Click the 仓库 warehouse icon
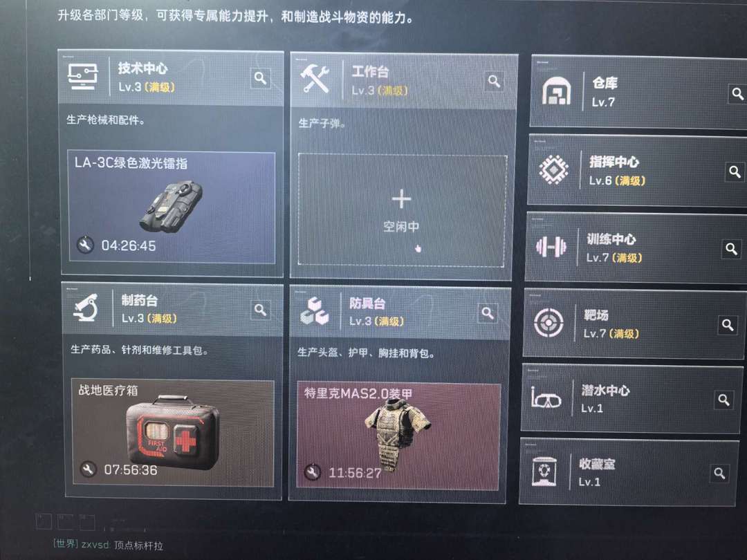This screenshot has height=560, width=747. 556,91
